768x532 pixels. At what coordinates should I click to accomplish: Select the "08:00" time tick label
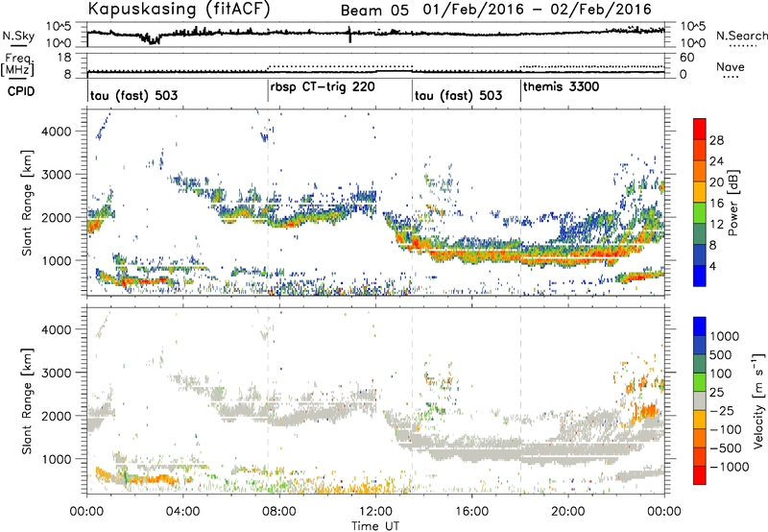click(x=279, y=512)
